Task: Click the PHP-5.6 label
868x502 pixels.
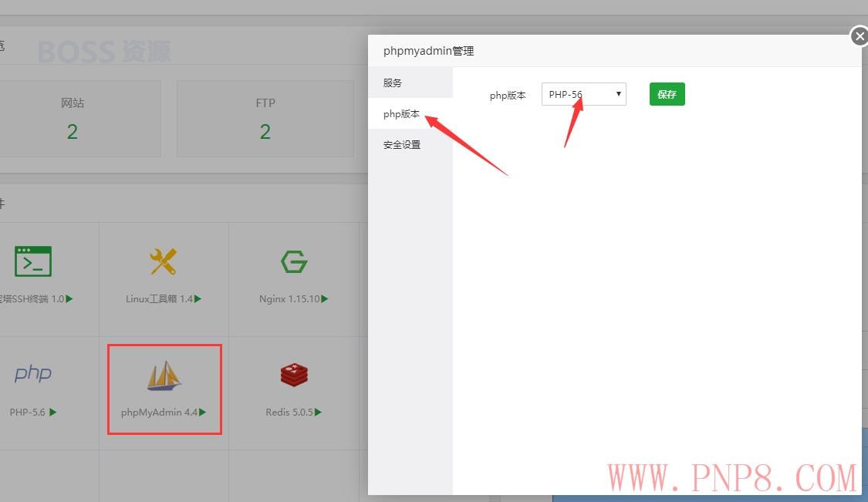Action: (28, 413)
